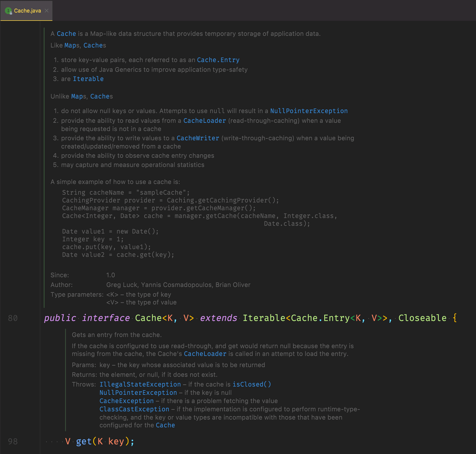476x454 pixels.
Task: Click gutter line number 80
Action: tap(13, 318)
